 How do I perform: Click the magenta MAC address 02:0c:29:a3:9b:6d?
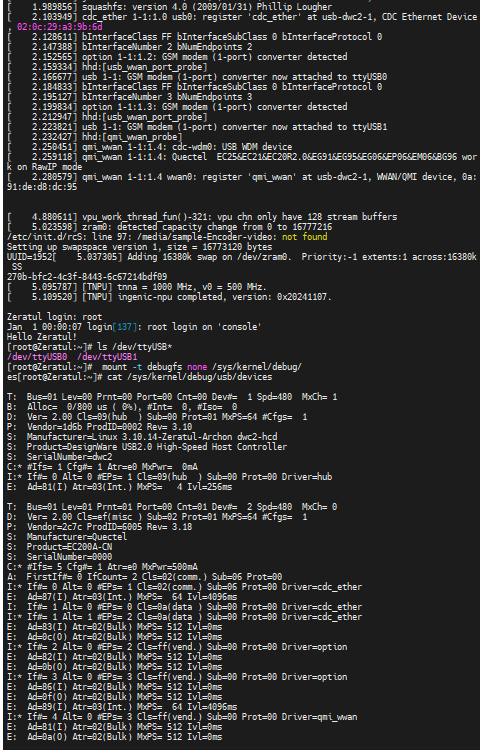59,27
